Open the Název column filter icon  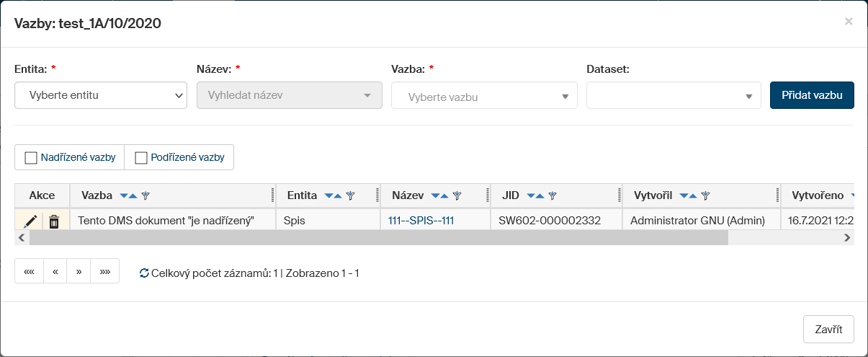(x=456, y=195)
